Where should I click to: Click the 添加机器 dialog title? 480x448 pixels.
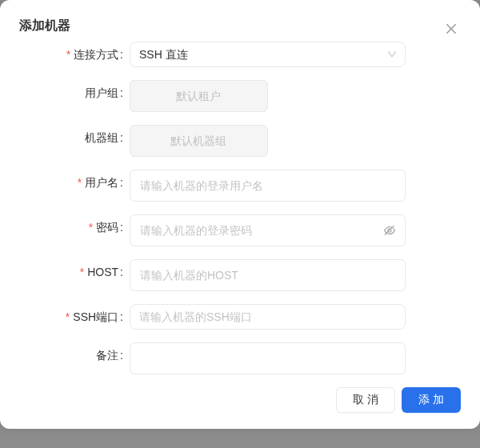[44, 26]
